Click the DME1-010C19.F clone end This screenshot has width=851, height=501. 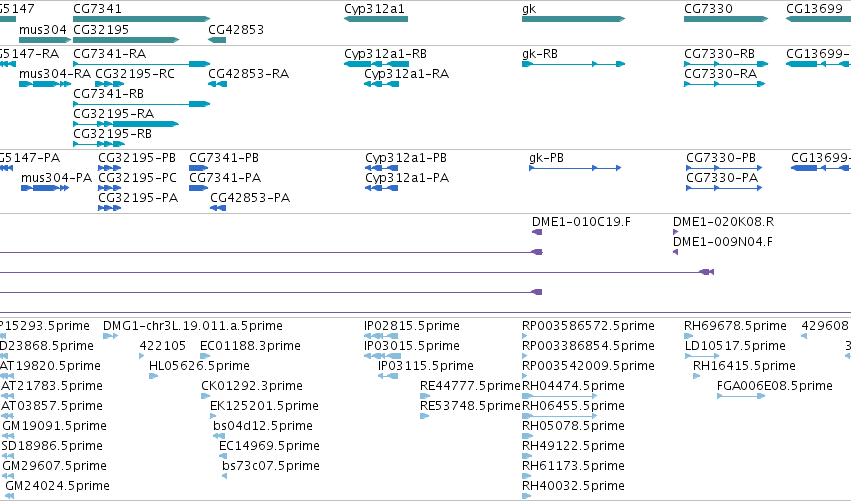[x=537, y=232]
